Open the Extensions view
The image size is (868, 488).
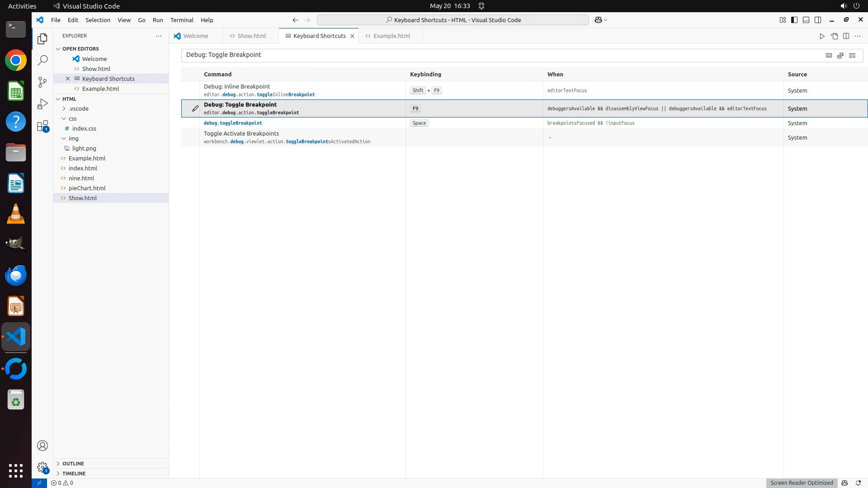click(42, 126)
